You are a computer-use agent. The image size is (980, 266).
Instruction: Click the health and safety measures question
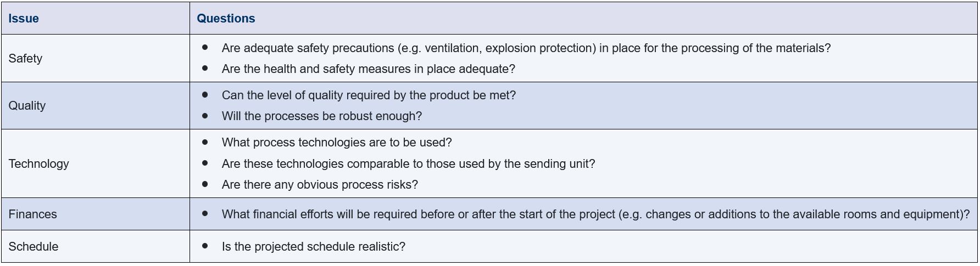pyautogui.click(x=368, y=69)
